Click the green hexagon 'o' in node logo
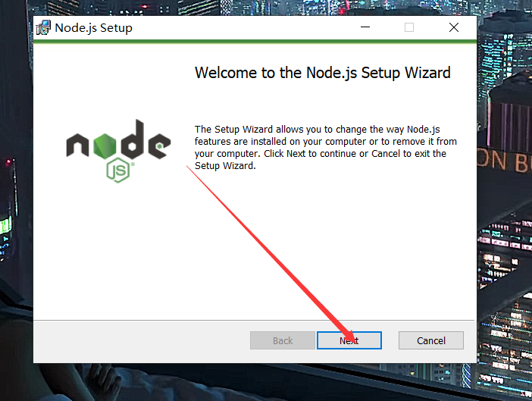532x401 pixels. tap(105, 146)
